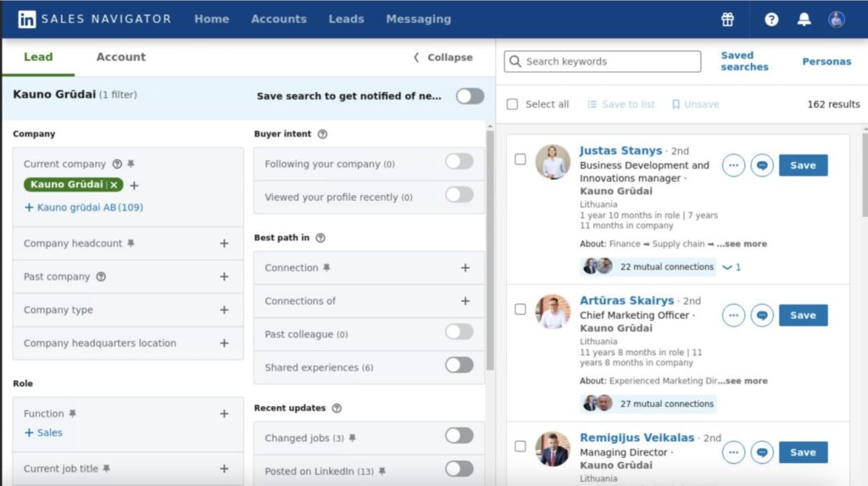Expand Function filter
868x486 pixels.
[x=224, y=414]
